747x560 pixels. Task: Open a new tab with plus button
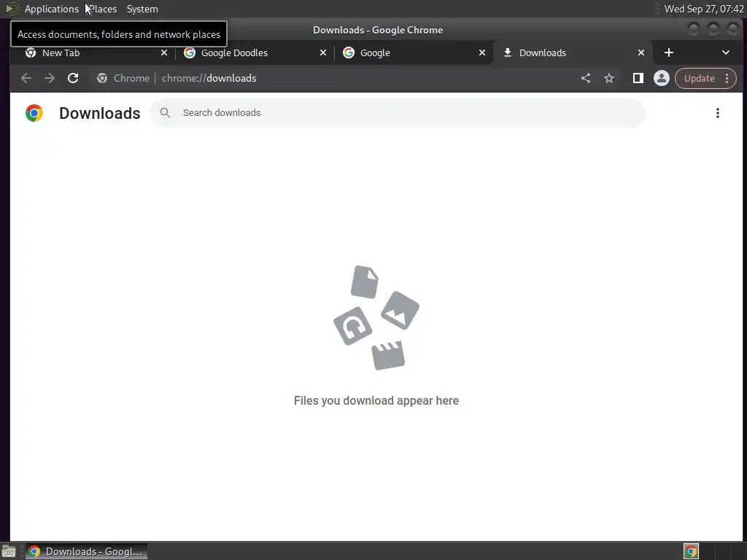click(x=669, y=52)
